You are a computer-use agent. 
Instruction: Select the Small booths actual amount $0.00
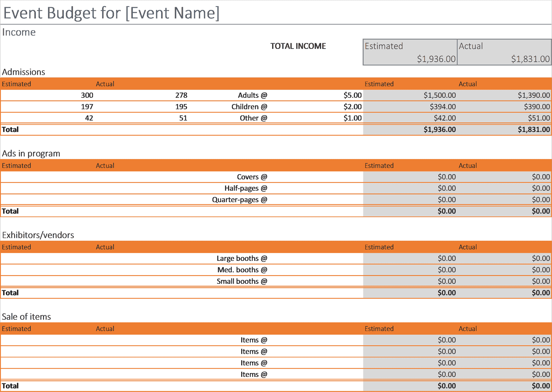541,281
